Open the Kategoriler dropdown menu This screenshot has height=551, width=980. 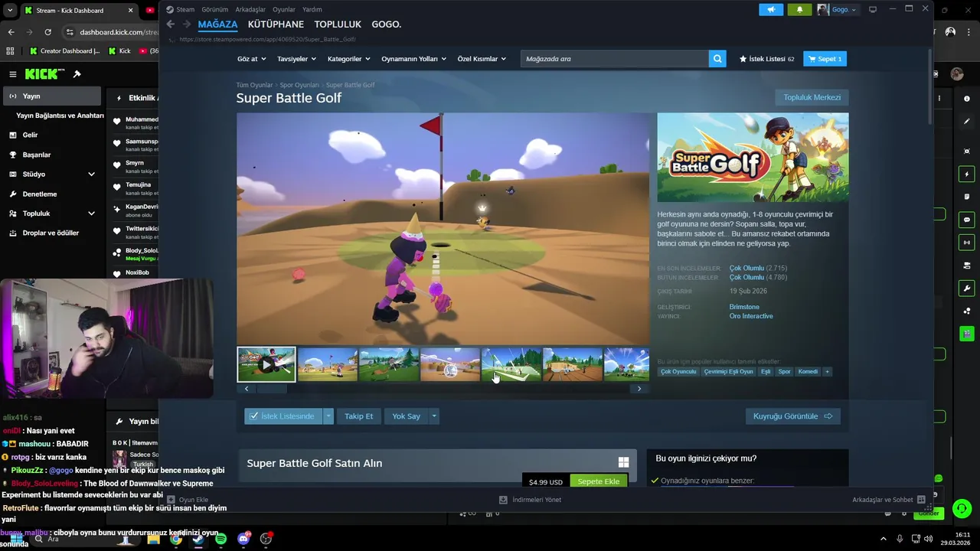click(x=348, y=59)
